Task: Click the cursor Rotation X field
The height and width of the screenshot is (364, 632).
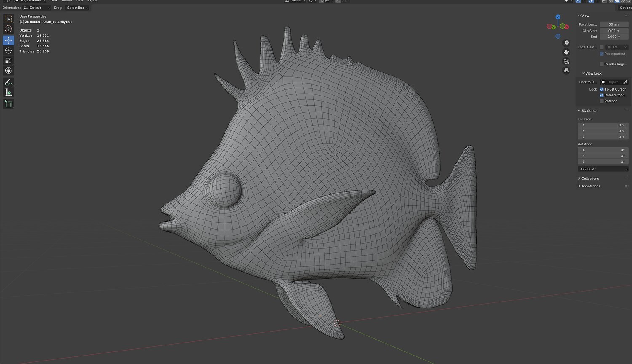Action: click(x=603, y=150)
